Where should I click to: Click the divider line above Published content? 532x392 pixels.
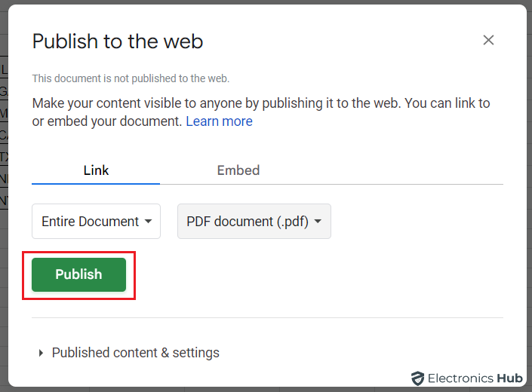267,318
